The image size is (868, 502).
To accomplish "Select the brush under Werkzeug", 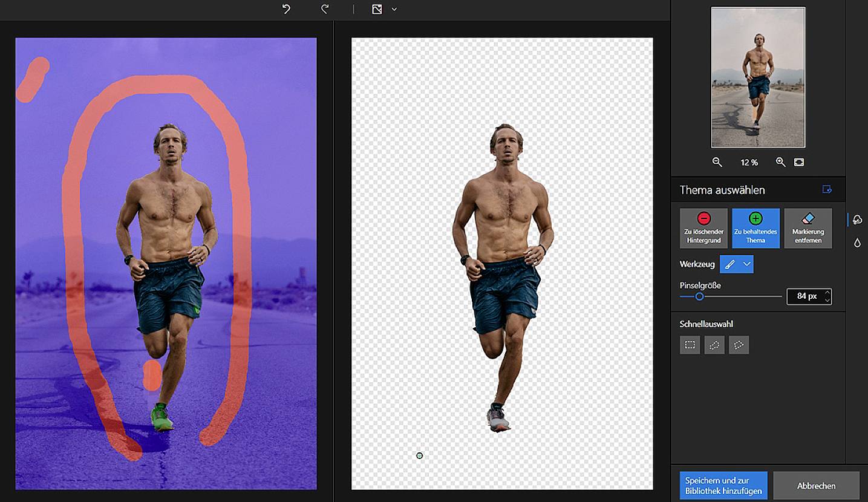I will pyautogui.click(x=730, y=264).
